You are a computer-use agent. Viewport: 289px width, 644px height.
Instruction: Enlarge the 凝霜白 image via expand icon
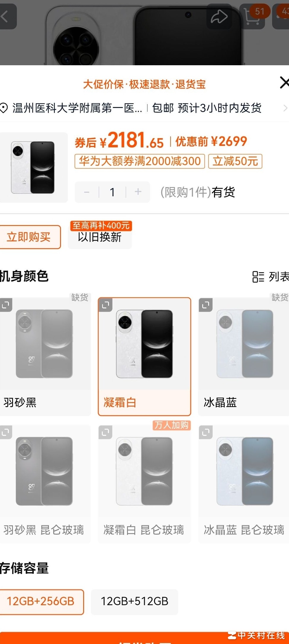(x=105, y=305)
